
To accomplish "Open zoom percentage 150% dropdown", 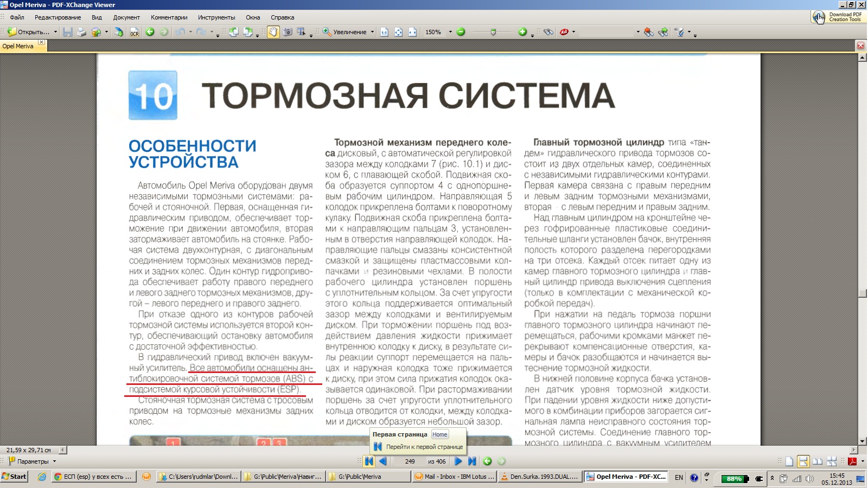I will pyautogui.click(x=450, y=32).
